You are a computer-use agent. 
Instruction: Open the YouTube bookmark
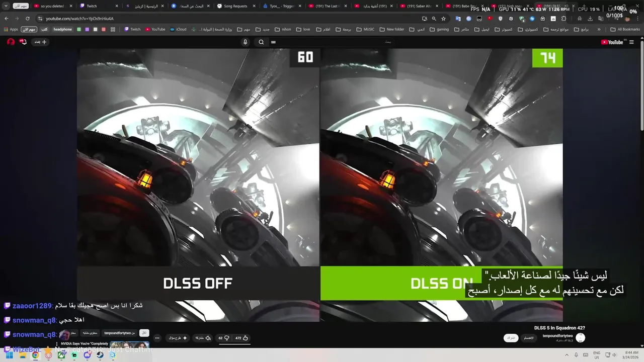155,29
